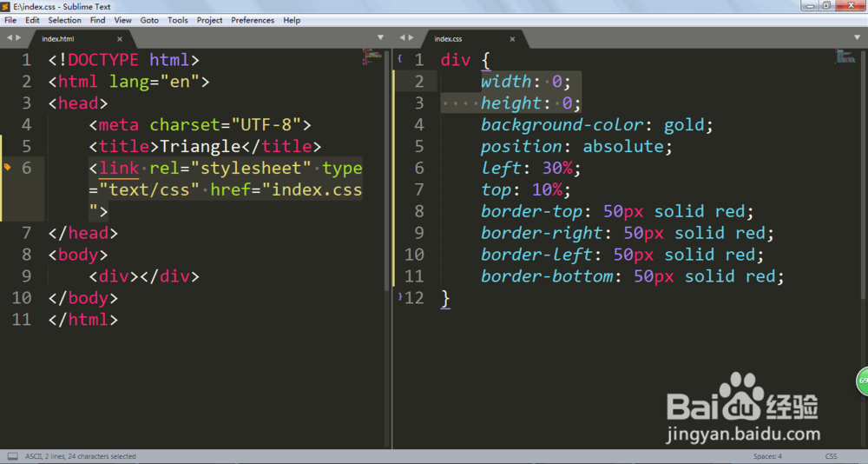Click the right pane minimap

coord(845,56)
